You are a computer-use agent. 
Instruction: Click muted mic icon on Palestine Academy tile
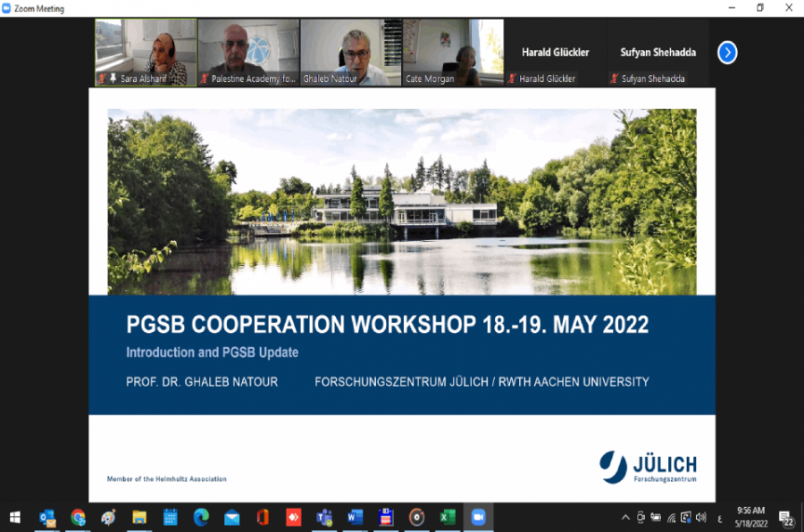(204, 79)
